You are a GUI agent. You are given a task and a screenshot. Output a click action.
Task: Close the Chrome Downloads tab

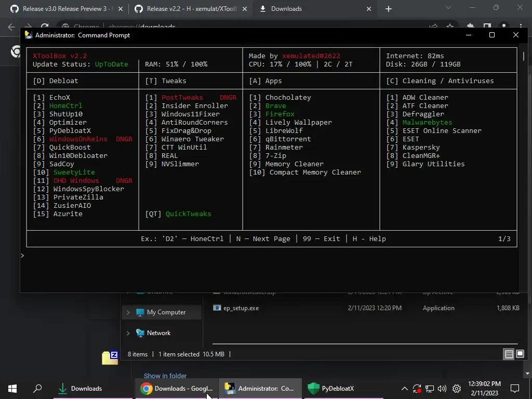pyautogui.click(x=369, y=9)
